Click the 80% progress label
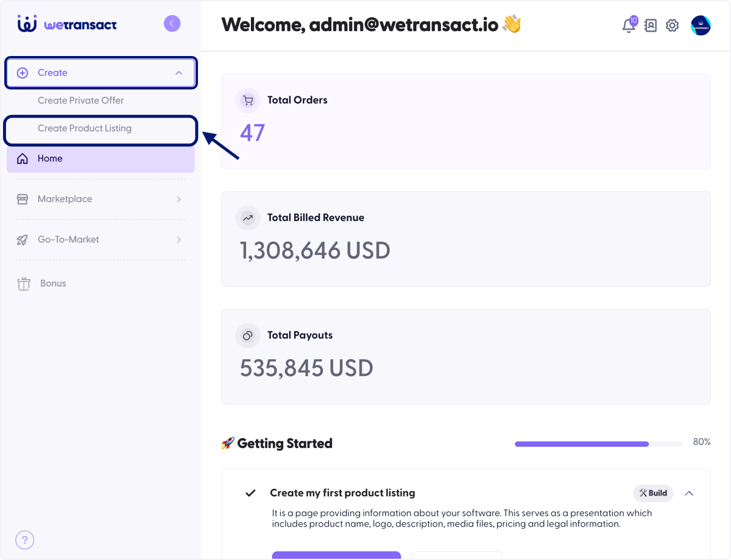The image size is (731, 560). [702, 442]
